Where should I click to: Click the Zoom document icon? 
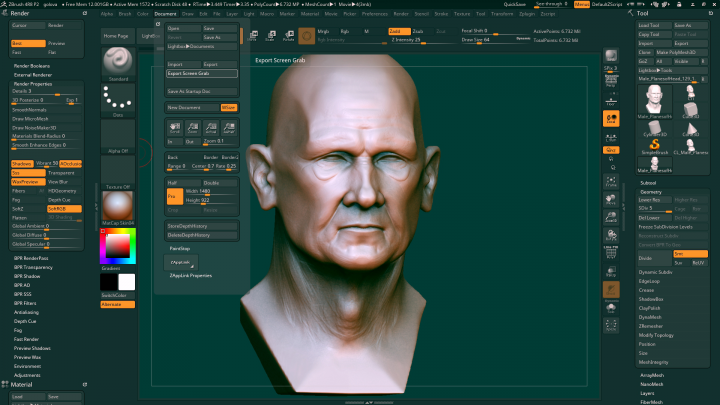pyautogui.click(x=193, y=127)
